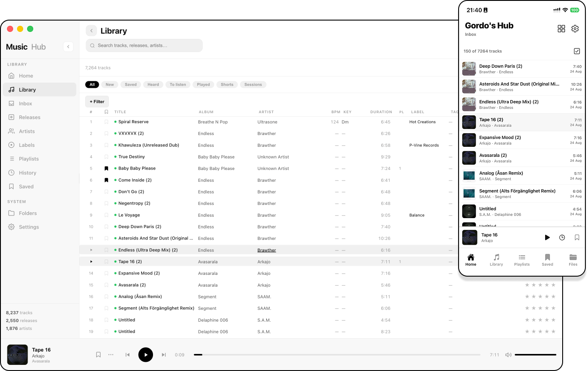This screenshot has width=588, height=371.
Task: Click the playback progress bar
Action: (337, 355)
